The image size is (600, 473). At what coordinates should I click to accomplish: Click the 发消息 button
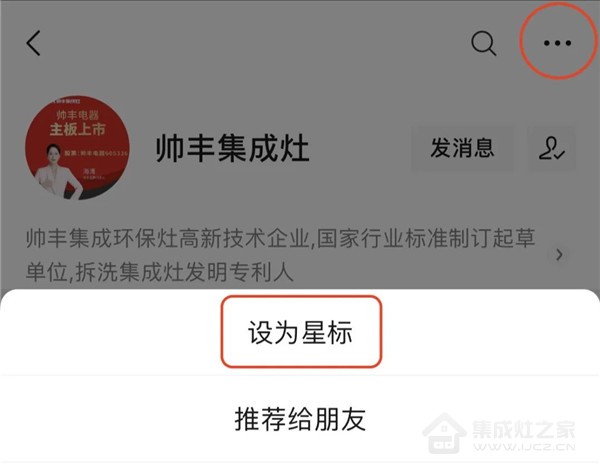(x=462, y=148)
